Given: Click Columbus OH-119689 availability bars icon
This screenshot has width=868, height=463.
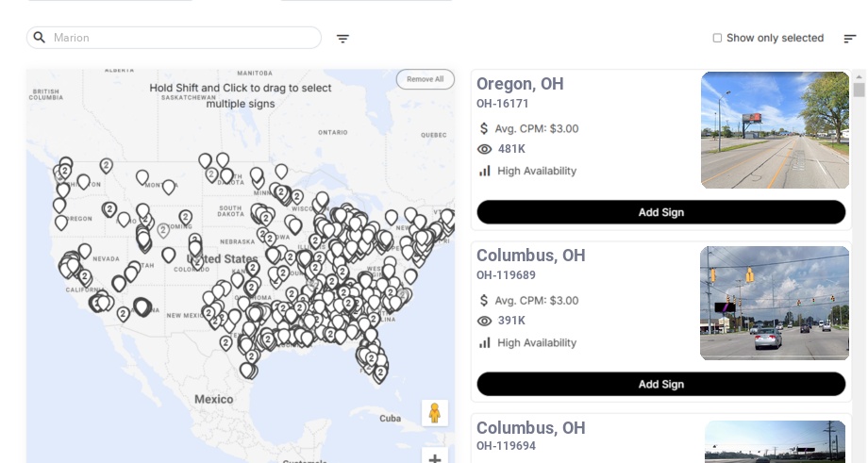Looking at the screenshot, I should point(485,342).
